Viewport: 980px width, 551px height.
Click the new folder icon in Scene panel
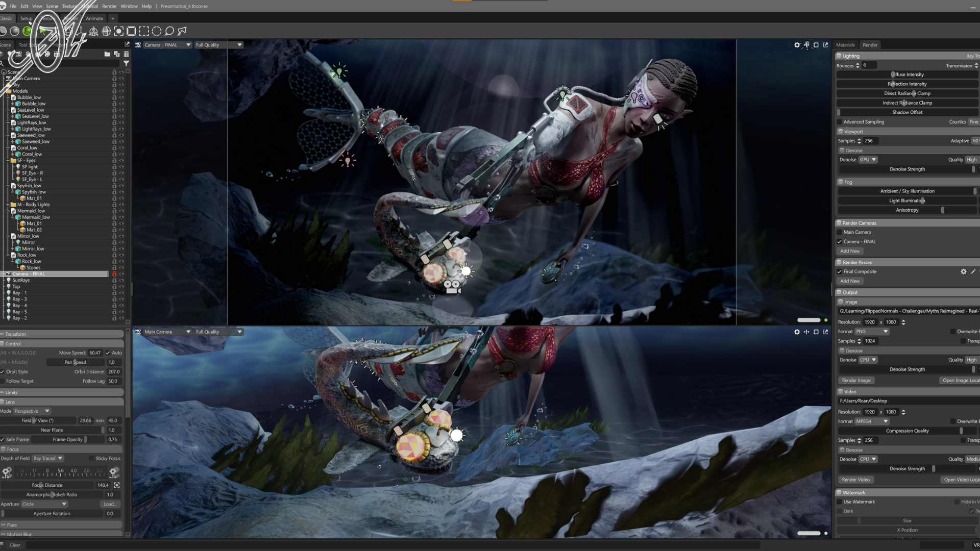tap(107, 54)
